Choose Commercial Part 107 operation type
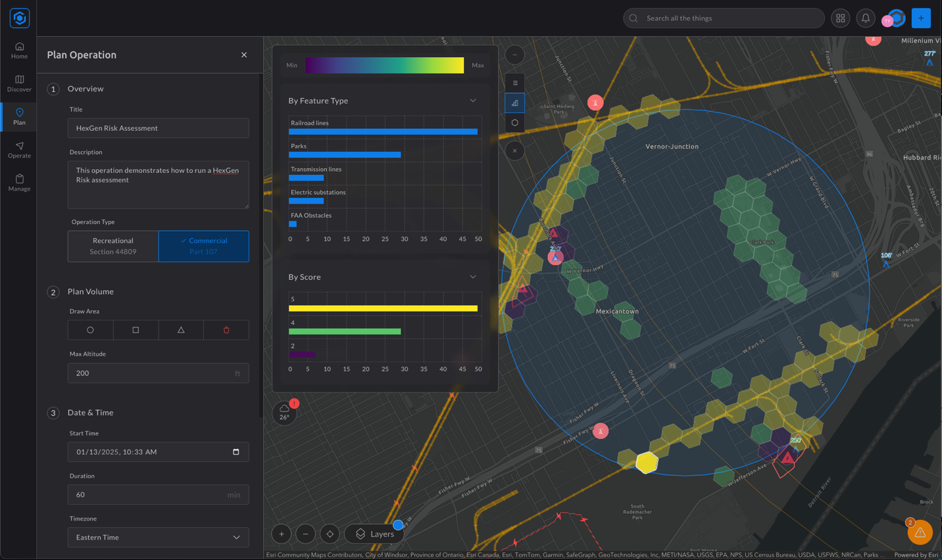The height and width of the screenshot is (560, 942). pos(204,246)
